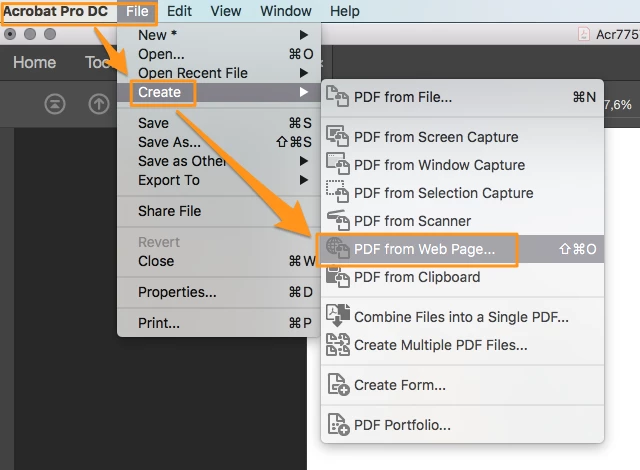Select PDF from Window Capture option
Screen dimensions: 640x470
tap(462, 165)
